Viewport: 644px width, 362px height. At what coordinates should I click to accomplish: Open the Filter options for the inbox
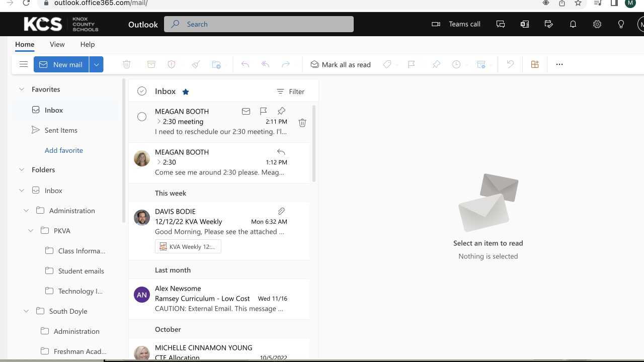pos(291,92)
